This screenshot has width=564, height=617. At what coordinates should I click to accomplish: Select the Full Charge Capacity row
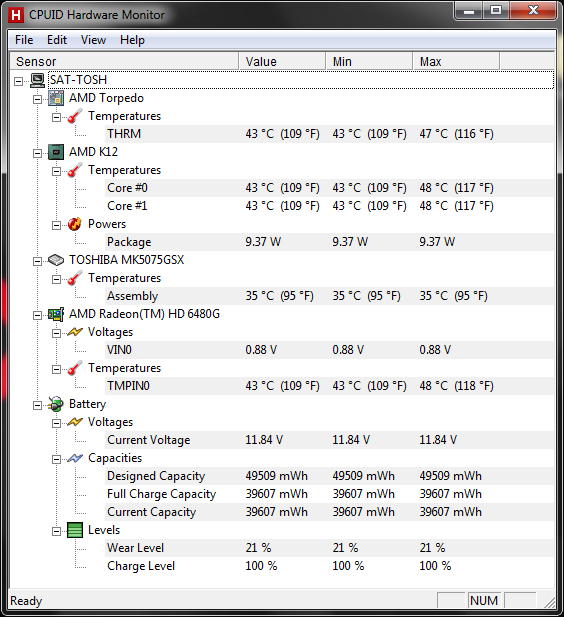tap(330, 494)
